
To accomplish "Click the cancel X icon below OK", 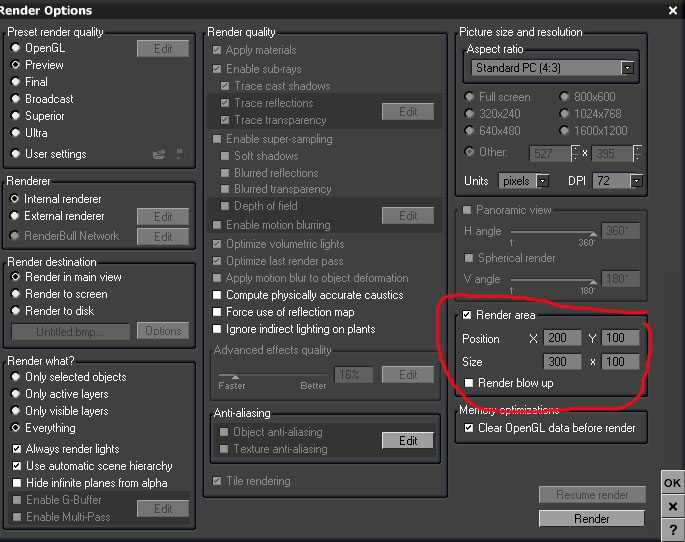I will click(673, 507).
